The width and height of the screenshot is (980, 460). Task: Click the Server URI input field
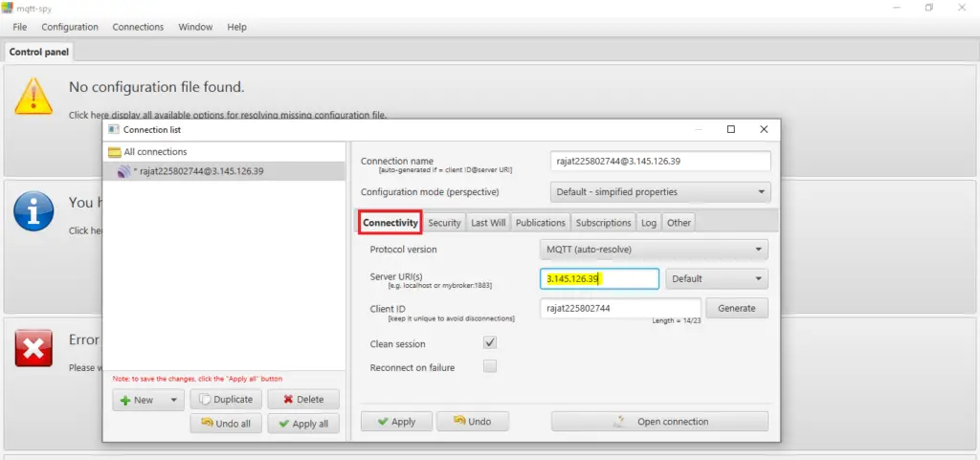coord(599,279)
